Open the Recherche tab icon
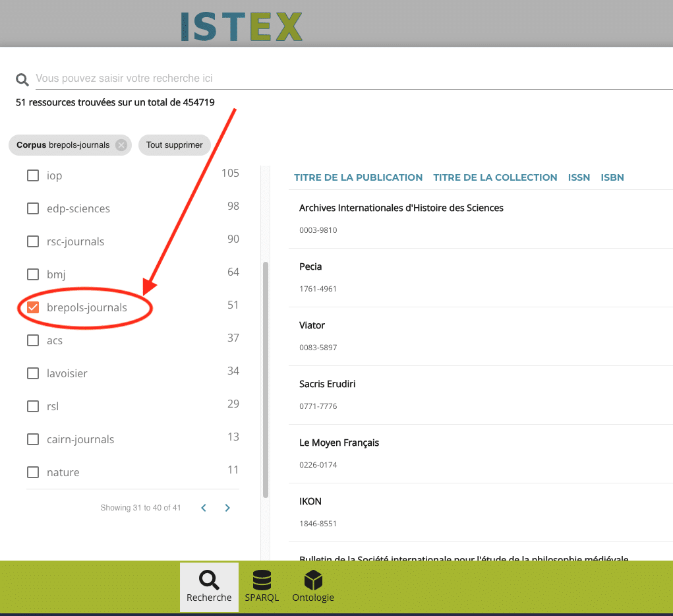The width and height of the screenshot is (673, 616). click(209, 580)
